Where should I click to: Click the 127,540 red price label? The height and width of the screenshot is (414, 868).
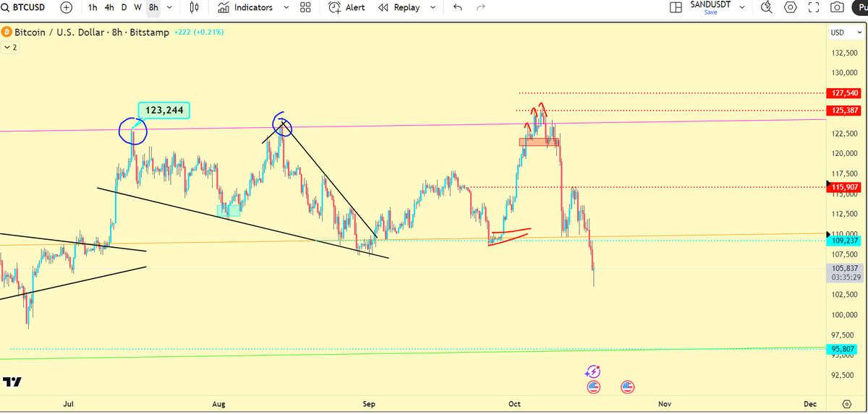coord(844,93)
